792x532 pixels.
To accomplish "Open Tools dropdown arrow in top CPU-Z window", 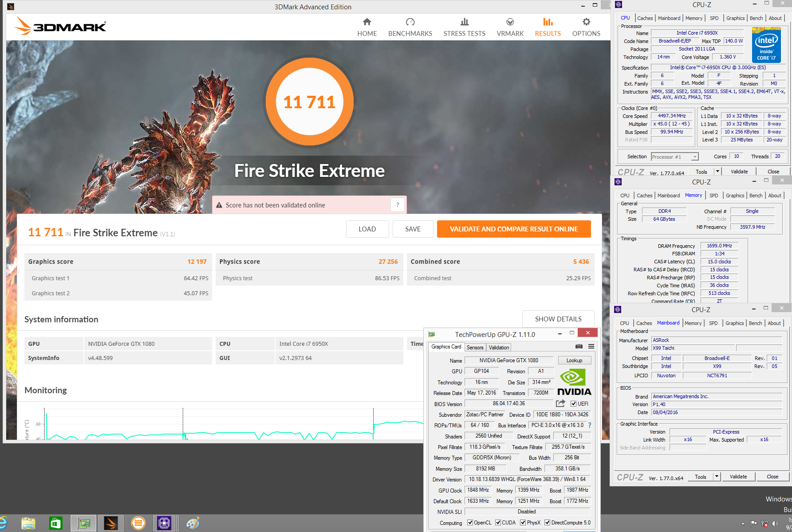I will [x=717, y=172].
